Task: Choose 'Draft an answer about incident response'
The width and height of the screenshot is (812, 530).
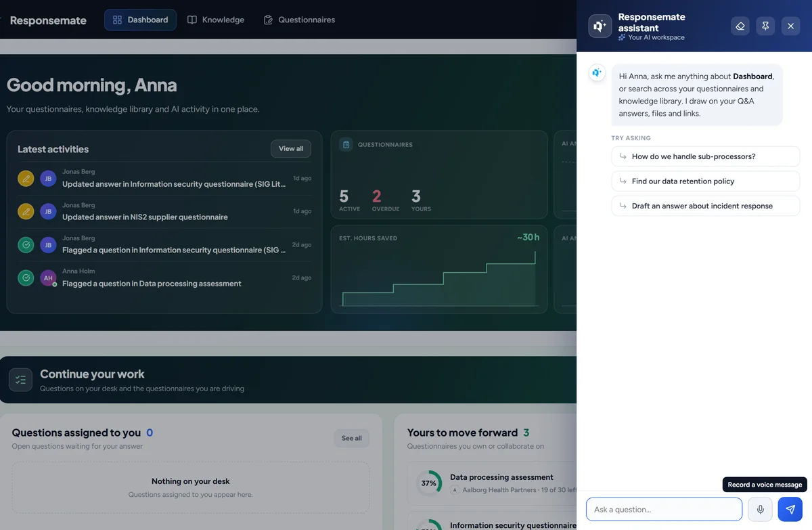Action: pos(706,206)
